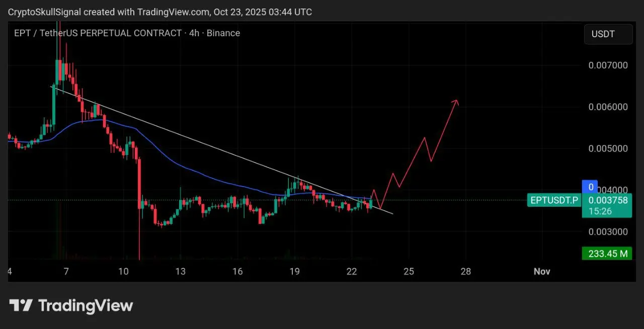This screenshot has width=644, height=329.
Task: Select the 4h interval label
Action: point(195,33)
